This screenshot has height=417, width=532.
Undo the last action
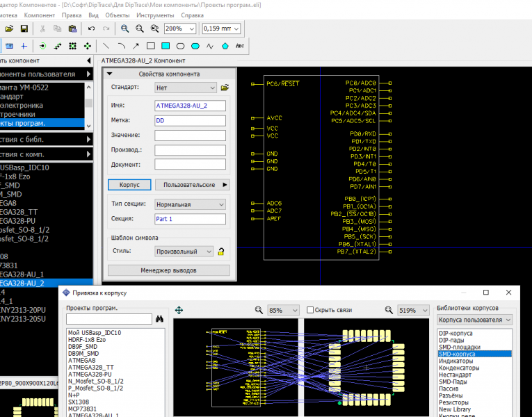click(x=91, y=28)
